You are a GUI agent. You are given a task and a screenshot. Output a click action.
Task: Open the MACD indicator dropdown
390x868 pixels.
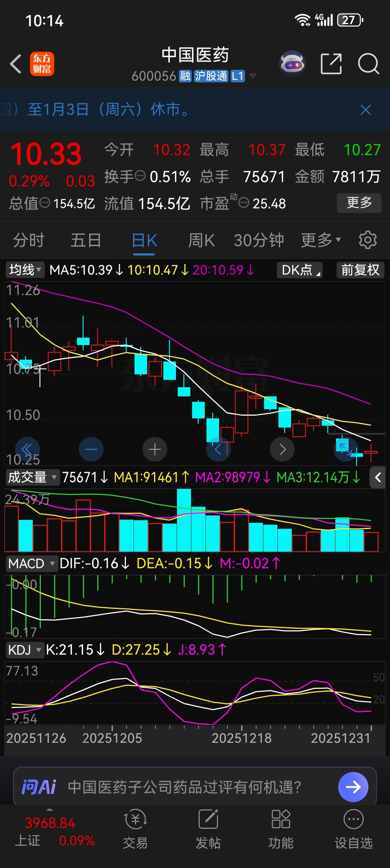(x=32, y=563)
